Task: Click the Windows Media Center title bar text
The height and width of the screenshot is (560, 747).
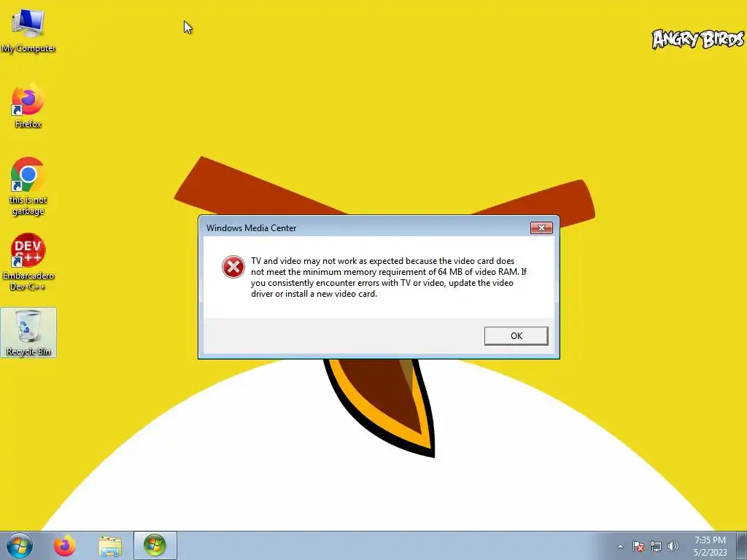Action: [252, 228]
